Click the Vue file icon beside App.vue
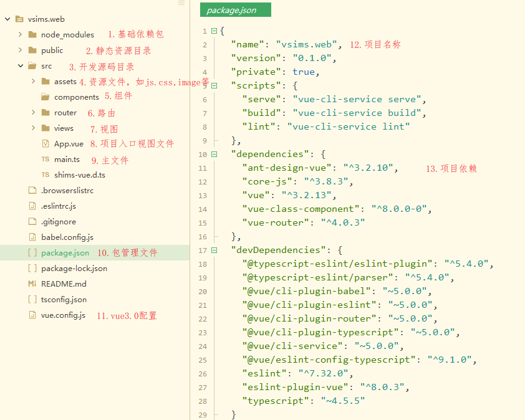This screenshot has width=525, height=420. (x=46, y=143)
